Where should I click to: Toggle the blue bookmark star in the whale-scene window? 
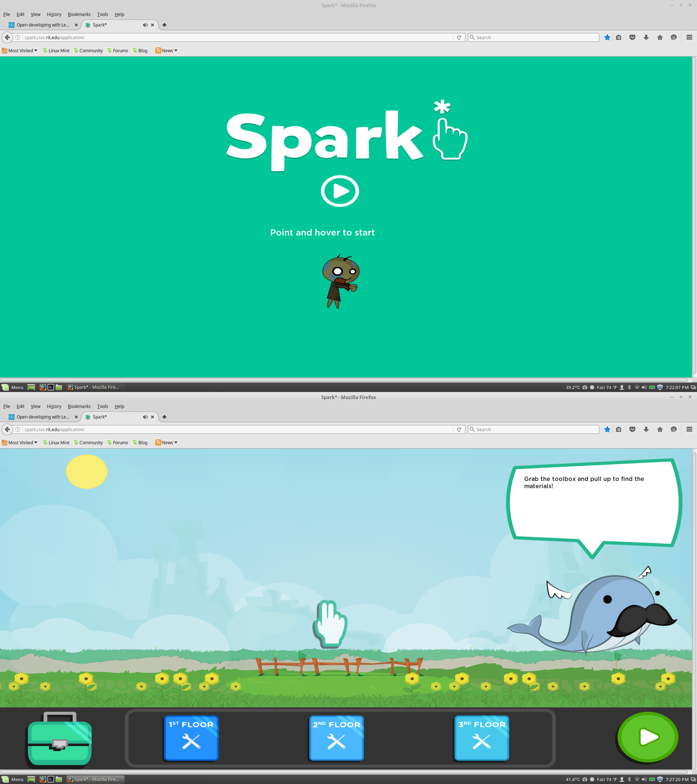coord(607,429)
